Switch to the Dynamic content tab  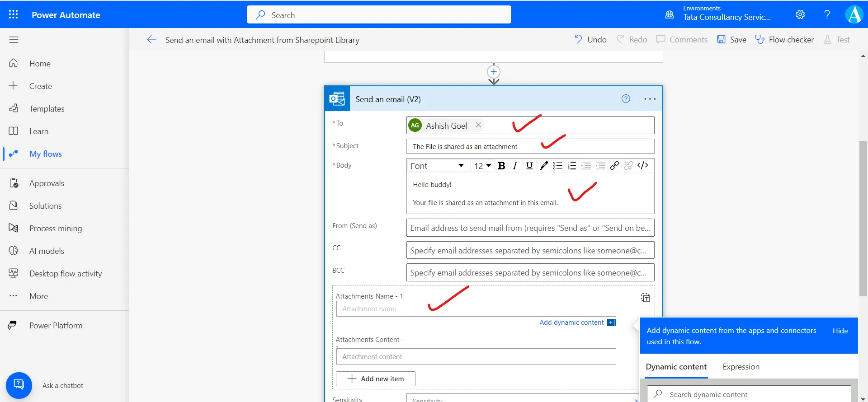click(676, 367)
